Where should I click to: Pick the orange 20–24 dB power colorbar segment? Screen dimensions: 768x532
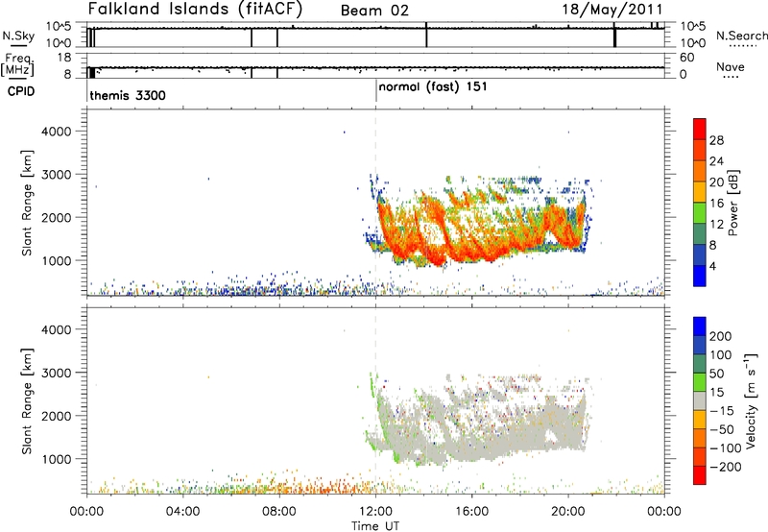[700, 171]
